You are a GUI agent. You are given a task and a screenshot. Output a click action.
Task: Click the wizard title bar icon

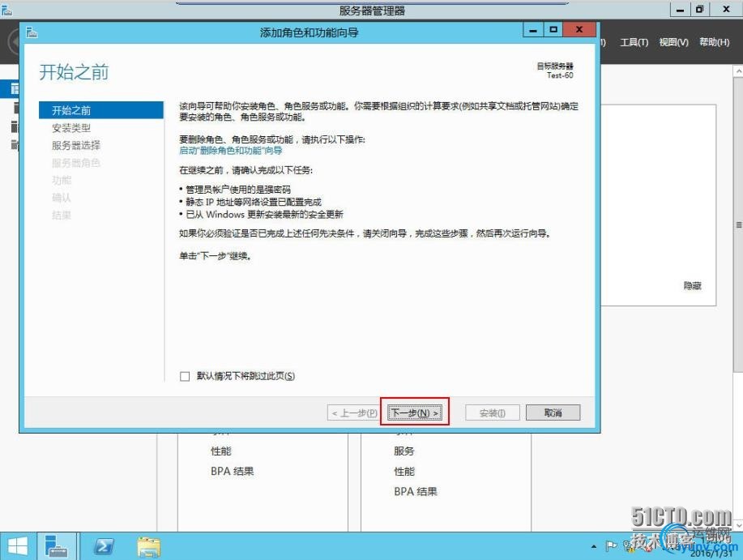tap(32, 32)
